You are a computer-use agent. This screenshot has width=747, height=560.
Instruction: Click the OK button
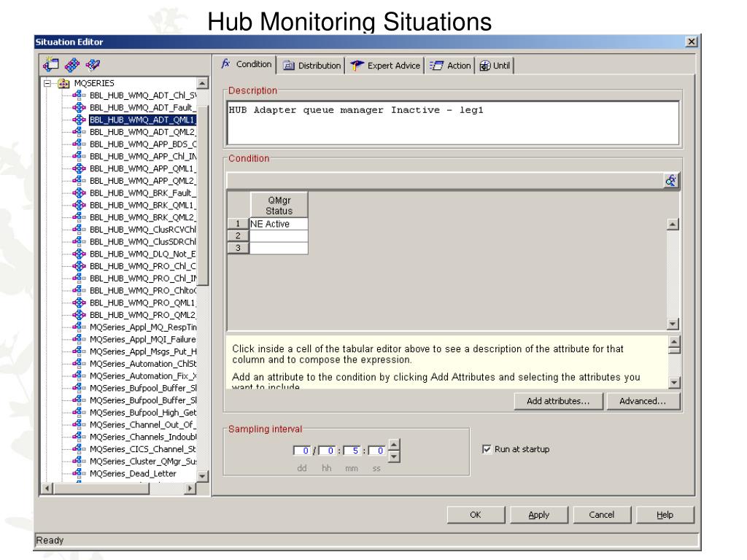tap(476, 515)
